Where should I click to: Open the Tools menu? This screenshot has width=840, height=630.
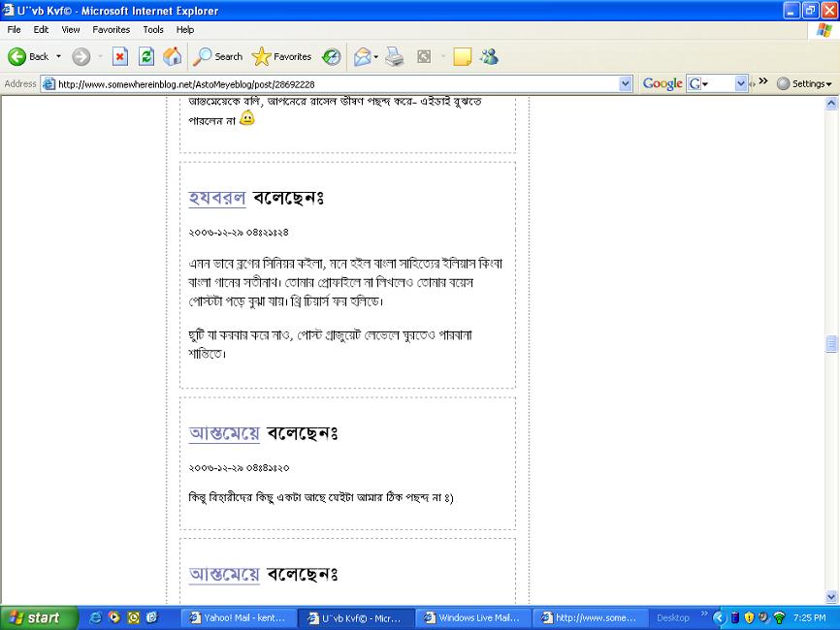coord(152,29)
